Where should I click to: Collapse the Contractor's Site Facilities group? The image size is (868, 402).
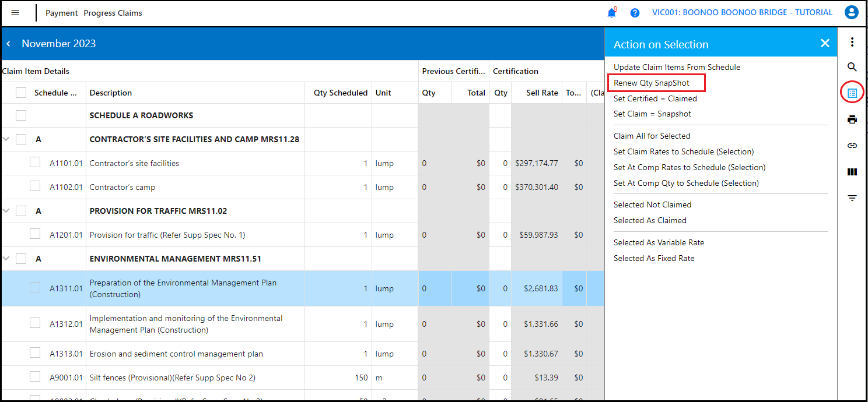coord(6,139)
